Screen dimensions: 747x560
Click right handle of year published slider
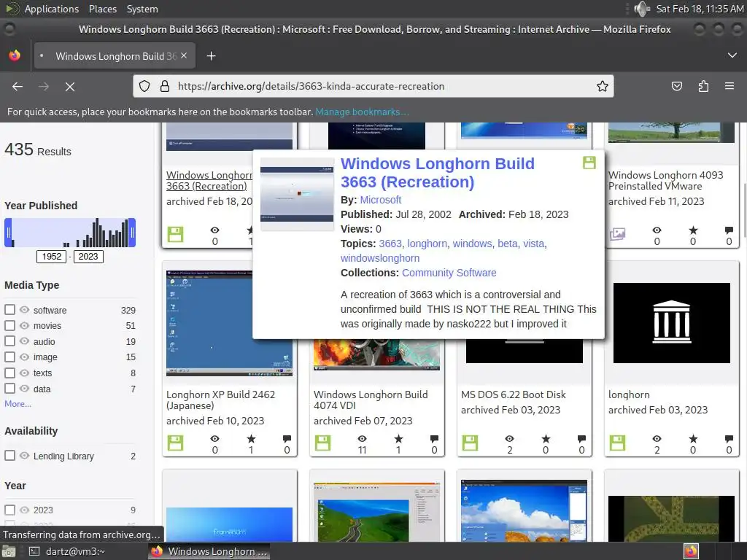[x=132, y=233]
